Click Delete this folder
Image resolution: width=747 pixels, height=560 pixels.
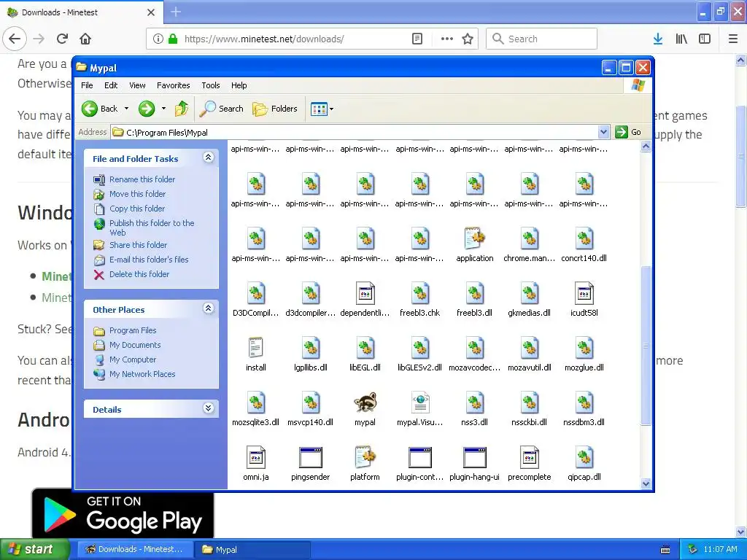tap(139, 274)
